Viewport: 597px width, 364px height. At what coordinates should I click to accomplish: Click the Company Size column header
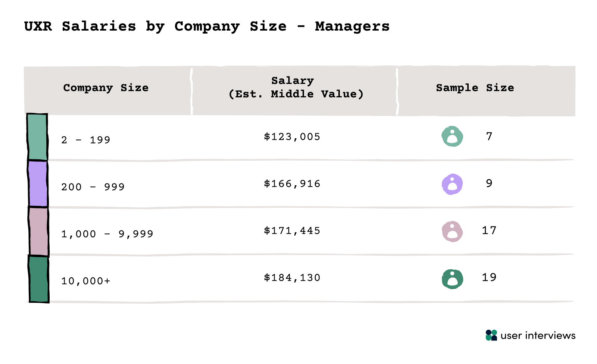106,88
